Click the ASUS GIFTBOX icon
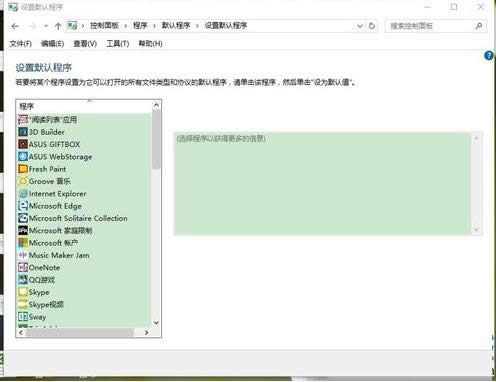 click(23, 144)
